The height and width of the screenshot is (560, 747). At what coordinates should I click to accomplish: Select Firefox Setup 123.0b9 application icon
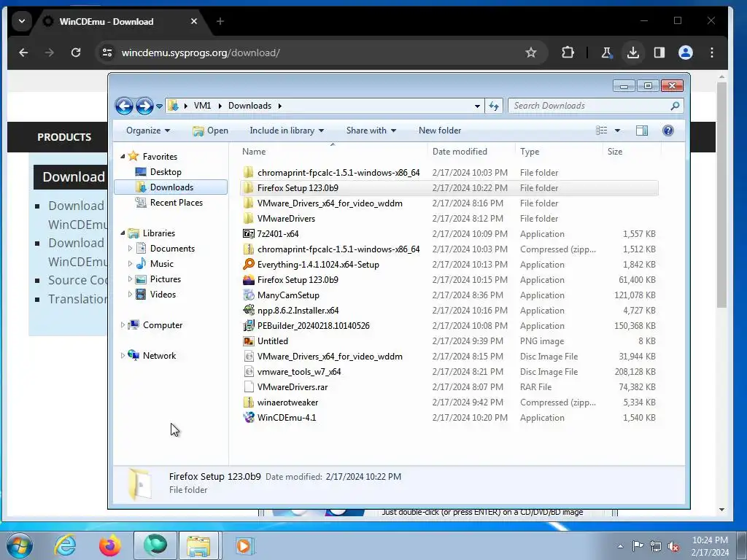(x=248, y=279)
